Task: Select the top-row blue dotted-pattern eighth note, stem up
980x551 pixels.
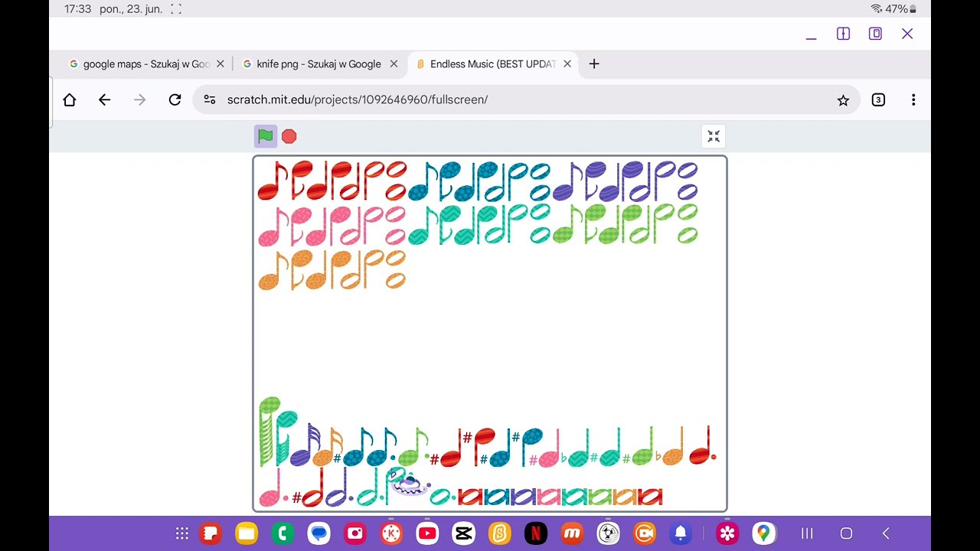Action: pos(423,181)
